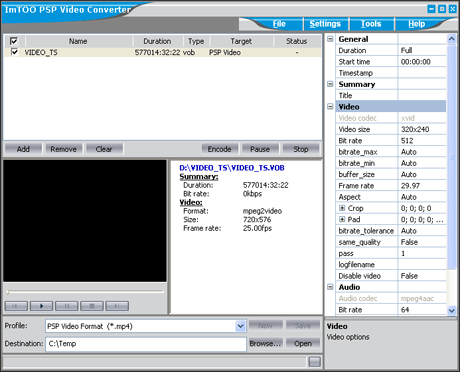Open the Settings menu
This screenshot has width=460, height=372.
[x=325, y=24]
